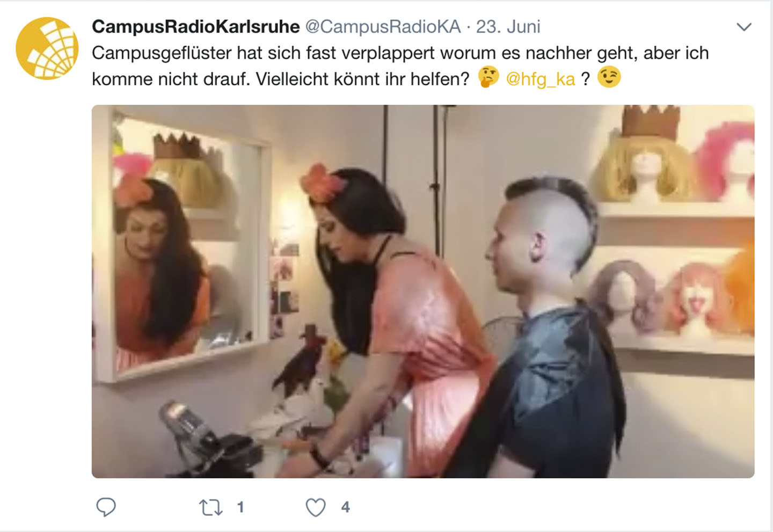This screenshot has height=532, width=773.
Task: Click the thinking face emoji
Action: coord(488,77)
